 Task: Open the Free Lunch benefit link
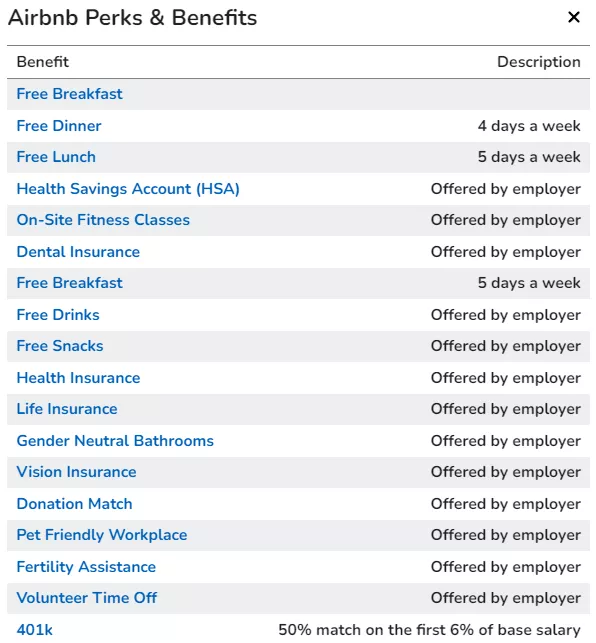tap(56, 157)
